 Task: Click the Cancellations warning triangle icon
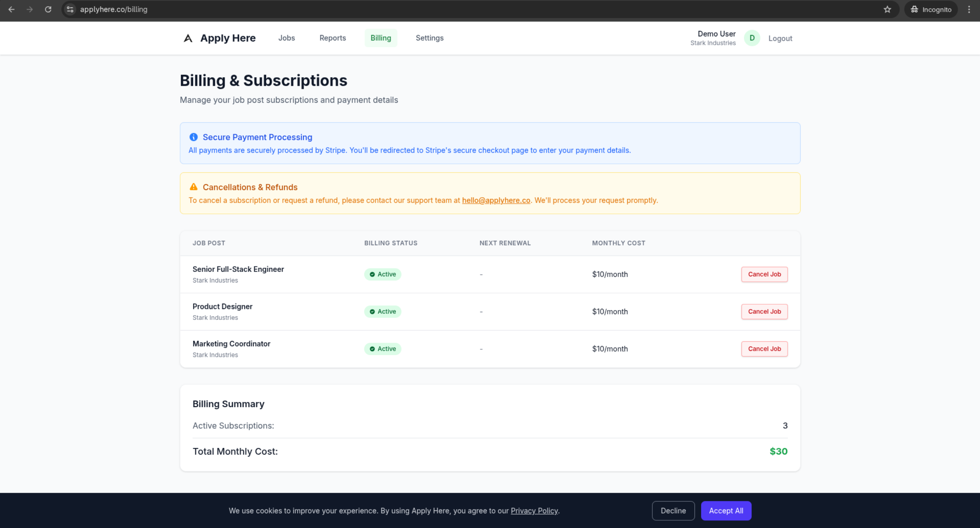[x=193, y=187]
